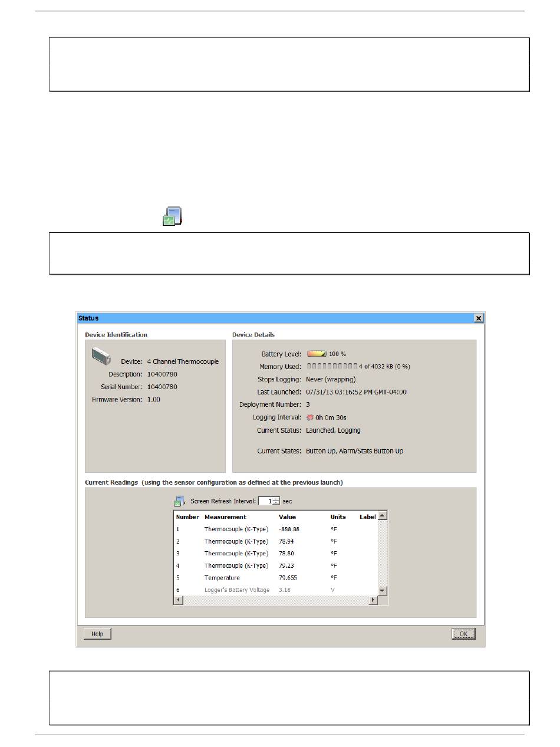Click the horizontal scrollbar left arrow
The height and width of the screenshot is (747, 560).
pyautogui.click(x=178, y=600)
